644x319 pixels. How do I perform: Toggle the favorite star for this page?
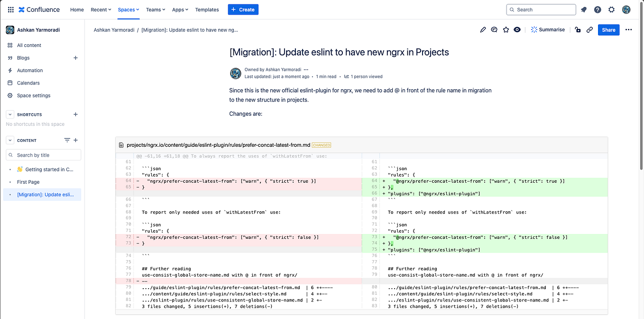pos(506,29)
